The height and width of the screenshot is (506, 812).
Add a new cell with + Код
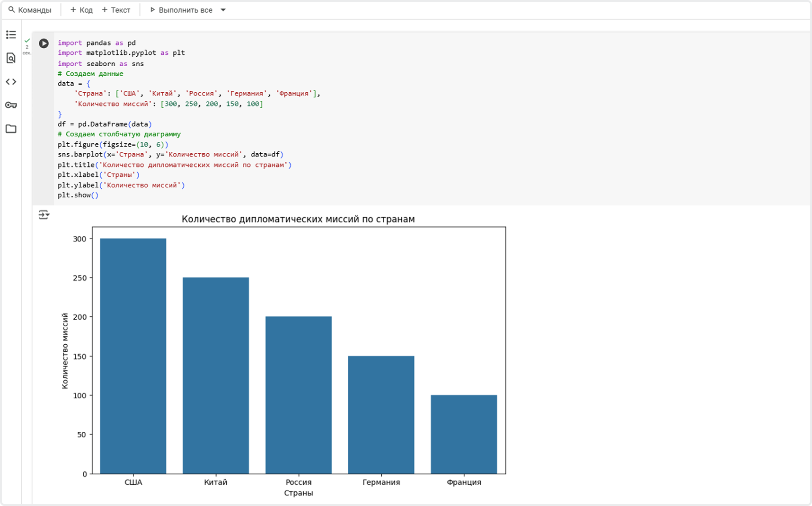(x=81, y=10)
